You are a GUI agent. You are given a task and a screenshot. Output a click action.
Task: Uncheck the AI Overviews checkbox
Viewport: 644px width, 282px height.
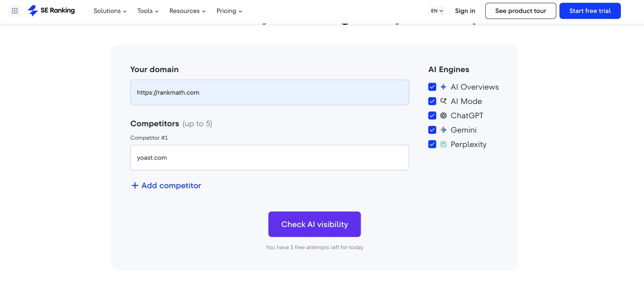point(432,87)
